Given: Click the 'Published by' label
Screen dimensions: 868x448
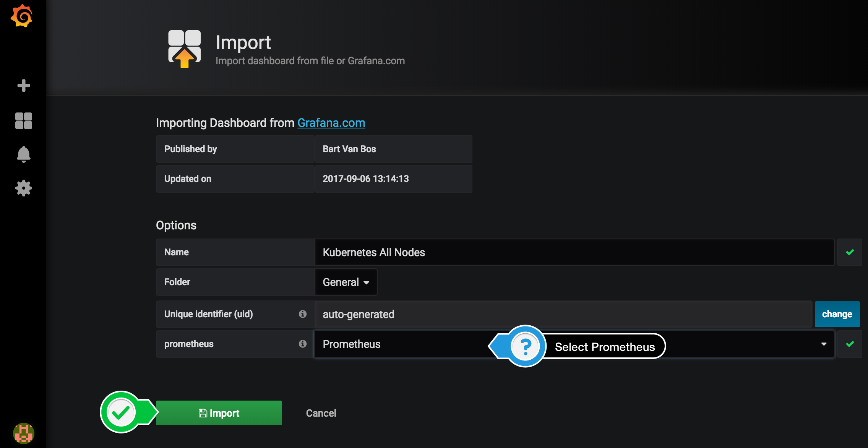Looking at the screenshot, I should pyautogui.click(x=190, y=149).
